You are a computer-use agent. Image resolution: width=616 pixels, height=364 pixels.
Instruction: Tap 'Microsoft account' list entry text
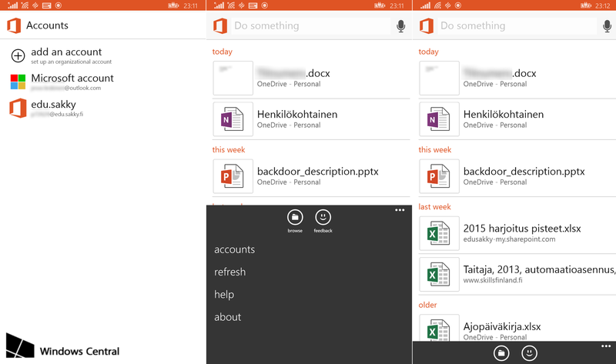72,78
